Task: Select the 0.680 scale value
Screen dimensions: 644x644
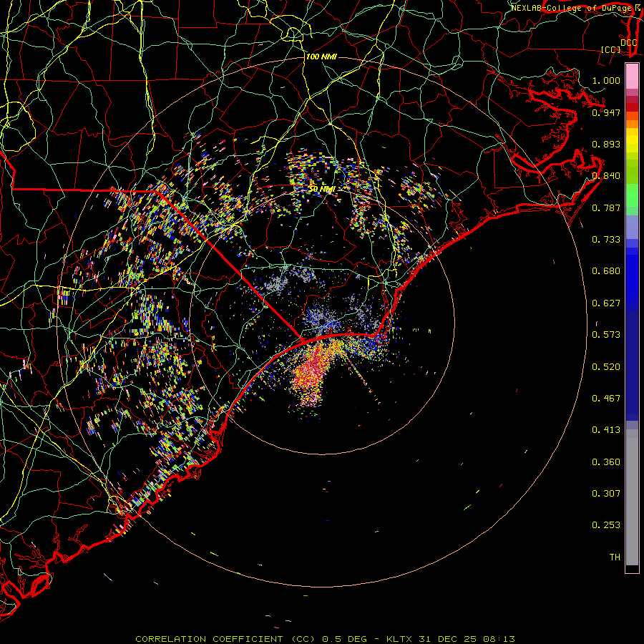Action: click(x=606, y=271)
